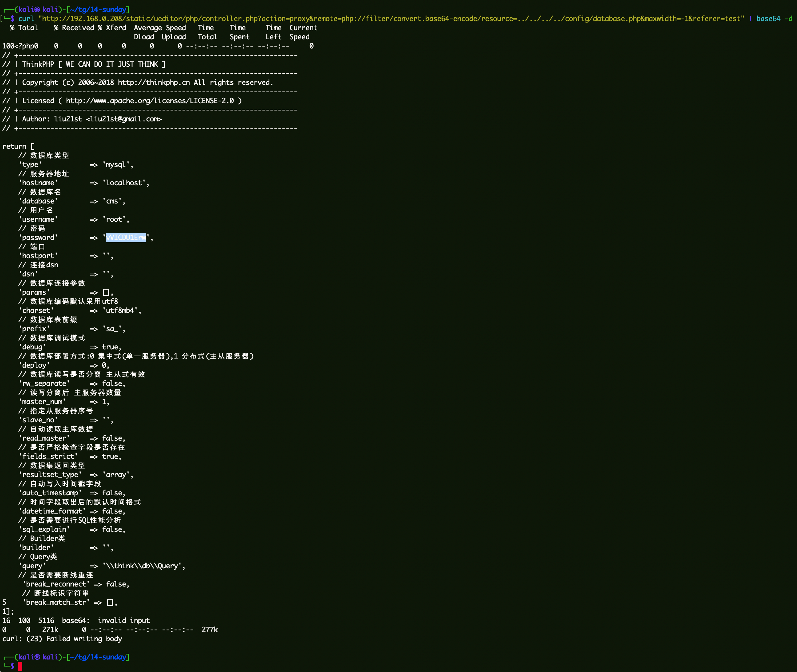Click the red cursor at the bottom prompt

point(20,666)
